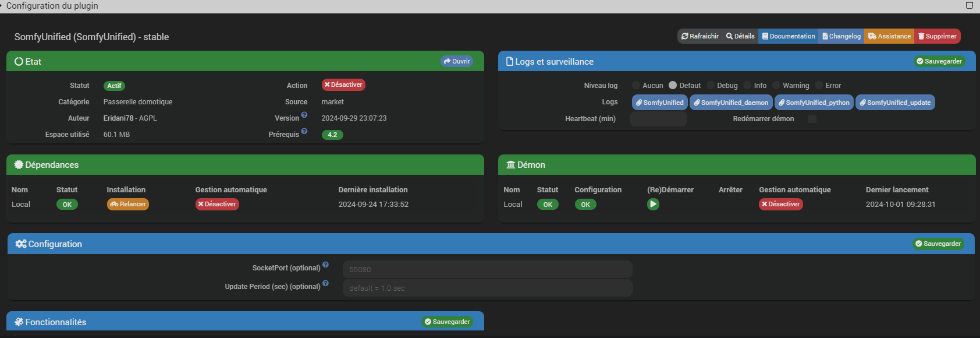980x338 pixels.
Task: Save the Logs et surveillance settings
Action: coord(939,61)
